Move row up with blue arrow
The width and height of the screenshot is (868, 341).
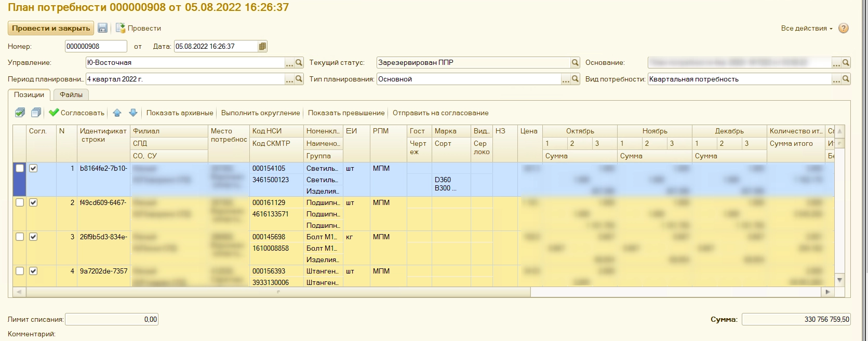pyautogui.click(x=117, y=113)
